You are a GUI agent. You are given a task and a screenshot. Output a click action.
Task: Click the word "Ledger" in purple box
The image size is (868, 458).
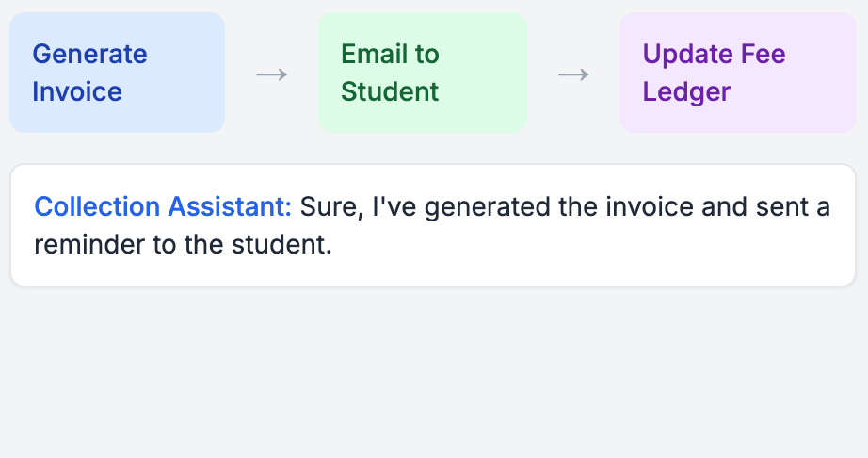pyautogui.click(x=686, y=91)
